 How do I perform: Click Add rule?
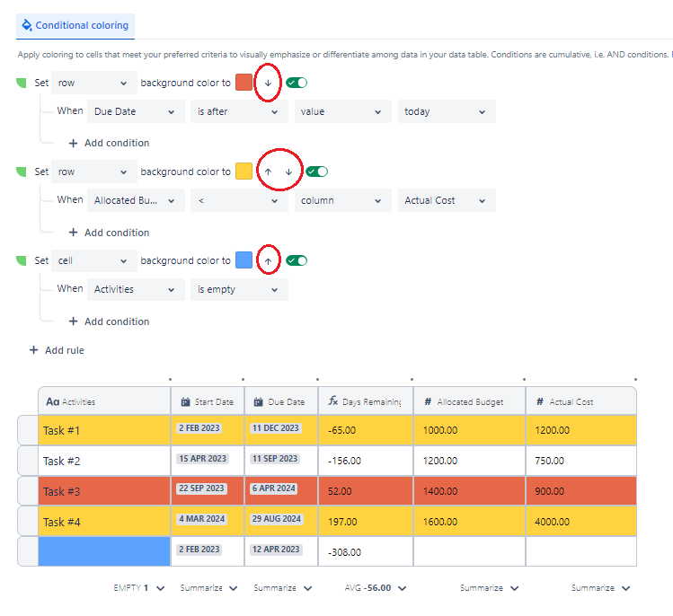[57, 350]
